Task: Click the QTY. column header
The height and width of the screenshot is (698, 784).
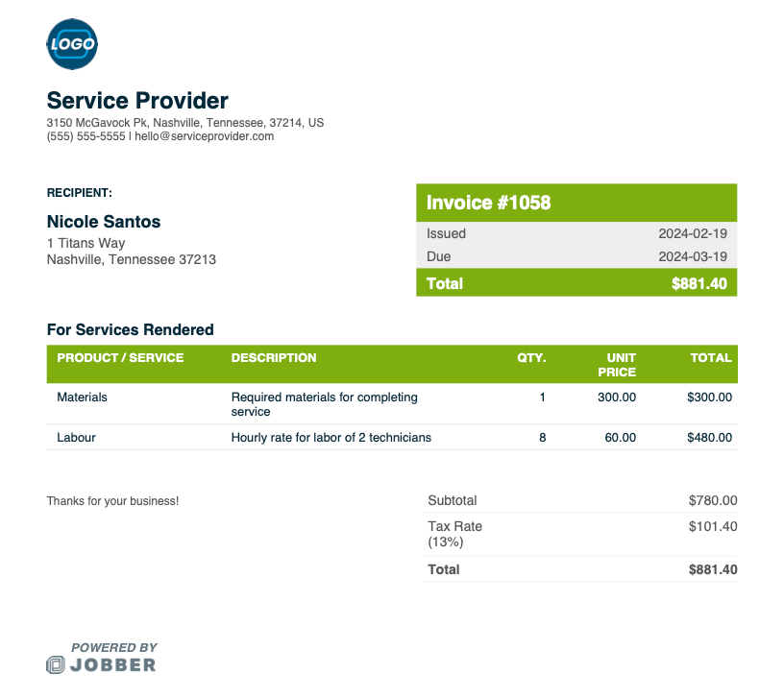Action: tap(531, 357)
